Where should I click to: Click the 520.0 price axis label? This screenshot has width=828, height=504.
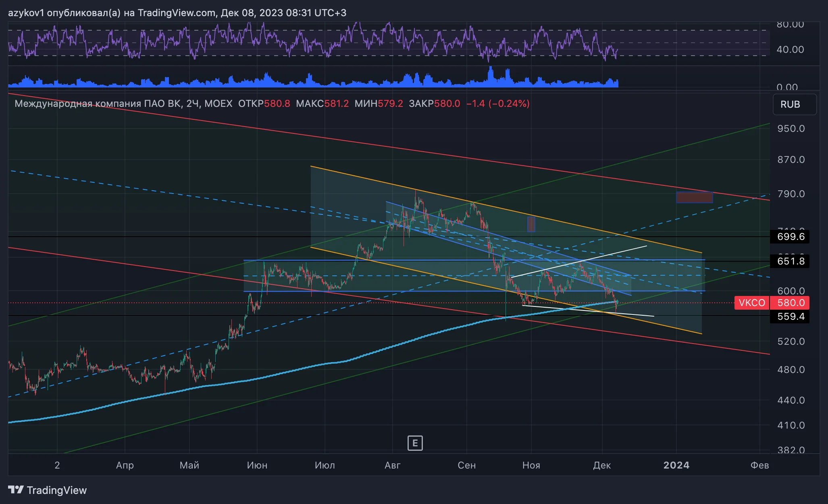pos(791,342)
